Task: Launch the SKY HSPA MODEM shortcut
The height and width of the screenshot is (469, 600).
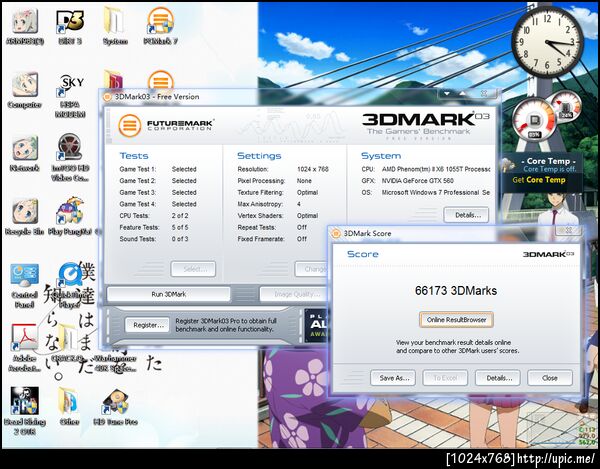Action: pyautogui.click(x=70, y=96)
